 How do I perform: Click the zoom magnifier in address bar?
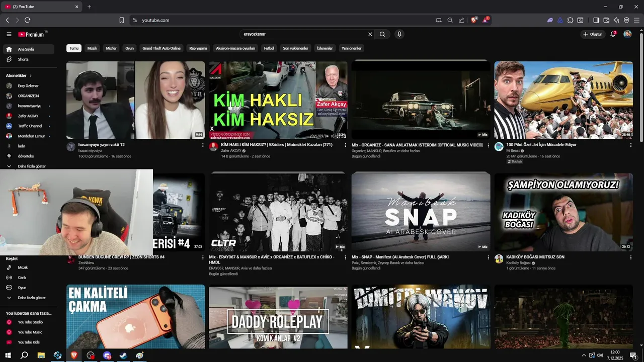pos(450,20)
